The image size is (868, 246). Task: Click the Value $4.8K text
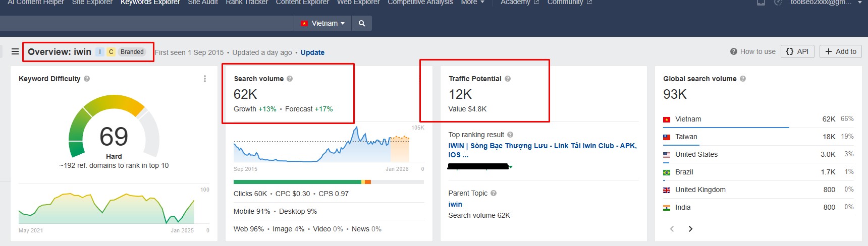[x=467, y=109]
